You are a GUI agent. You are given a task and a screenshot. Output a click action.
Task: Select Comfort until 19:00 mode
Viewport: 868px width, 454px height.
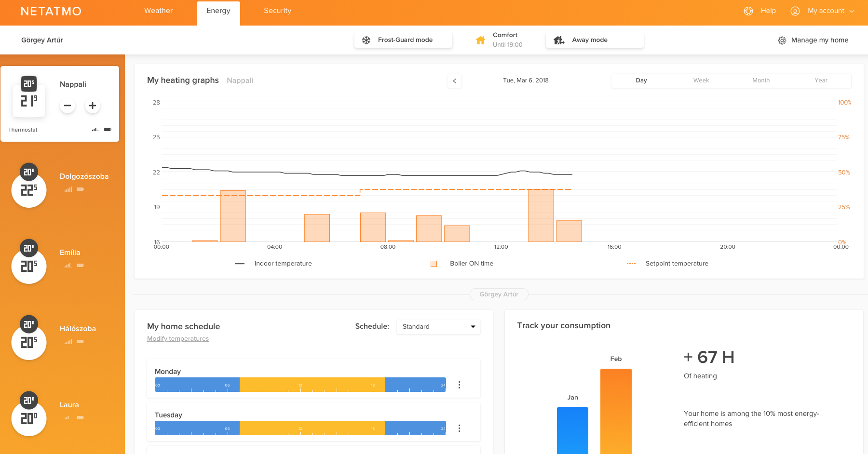[499, 40]
